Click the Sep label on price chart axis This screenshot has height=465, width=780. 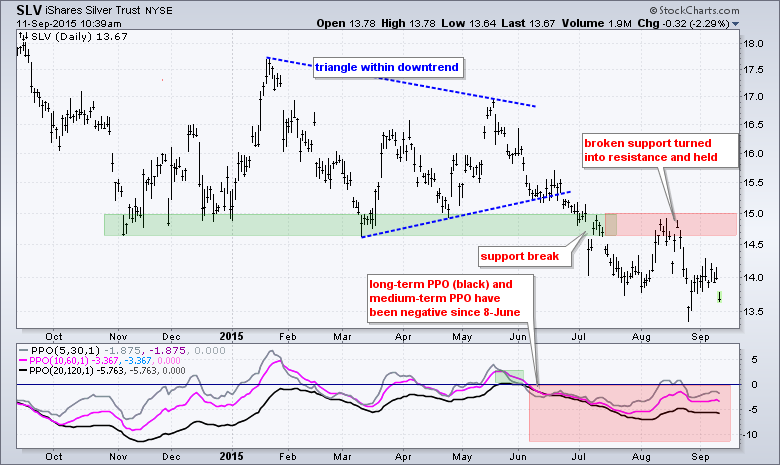[x=700, y=337]
